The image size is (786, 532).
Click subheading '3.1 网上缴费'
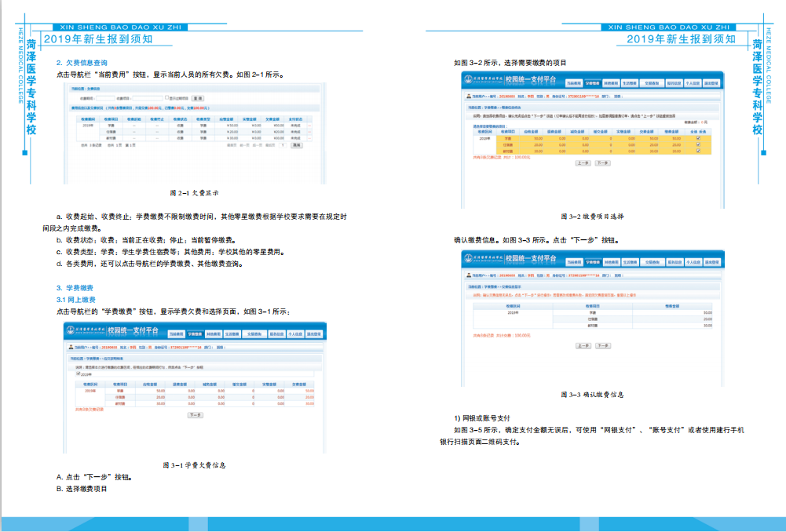75,300
